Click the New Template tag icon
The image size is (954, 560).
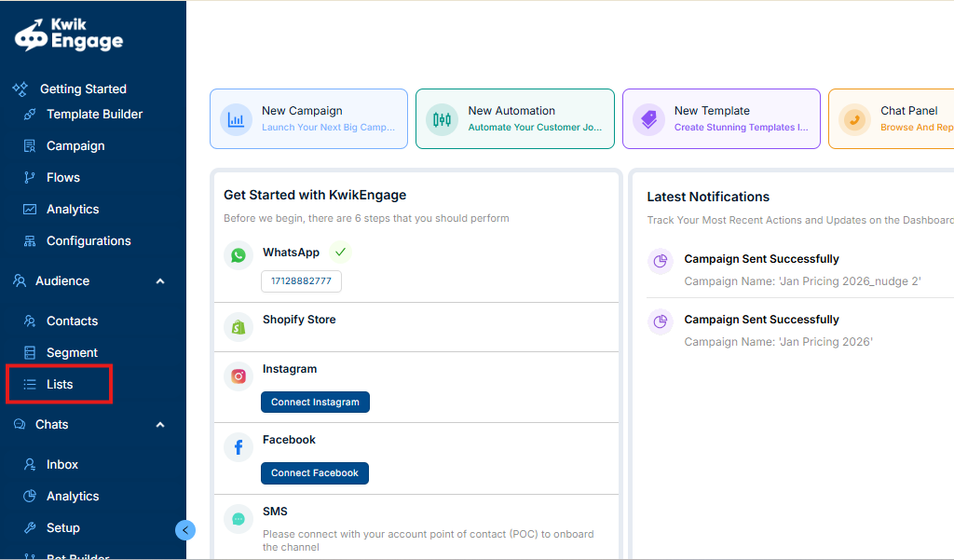point(648,119)
